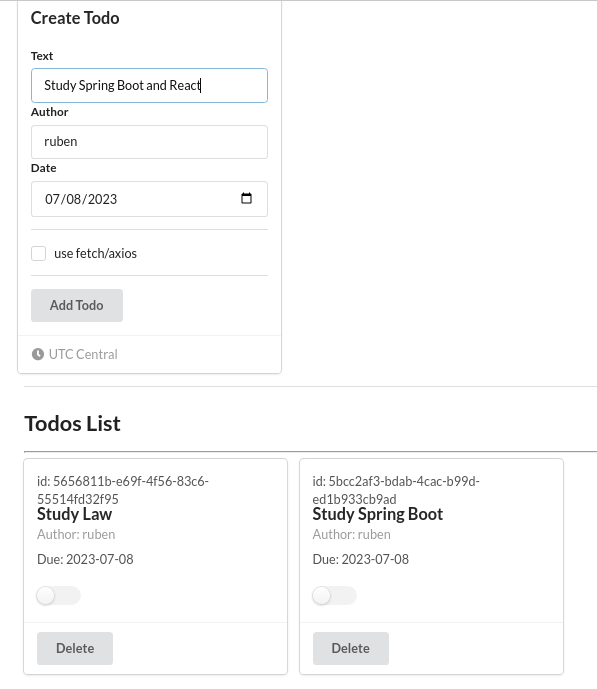Screen dimensions: 597x689
Task: Select the Study Spring Boot todo title
Action: 378,514
